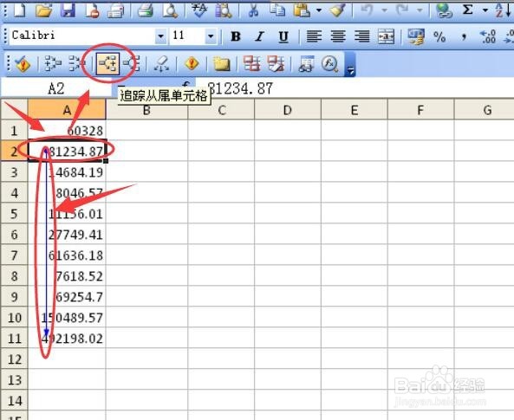Click the Calibri font name field
The height and width of the screenshot is (420, 514).
click(x=82, y=36)
